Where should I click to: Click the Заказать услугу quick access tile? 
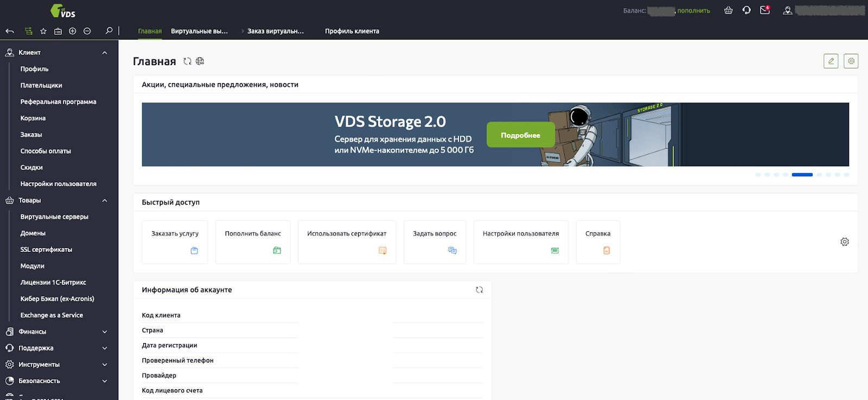point(175,242)
